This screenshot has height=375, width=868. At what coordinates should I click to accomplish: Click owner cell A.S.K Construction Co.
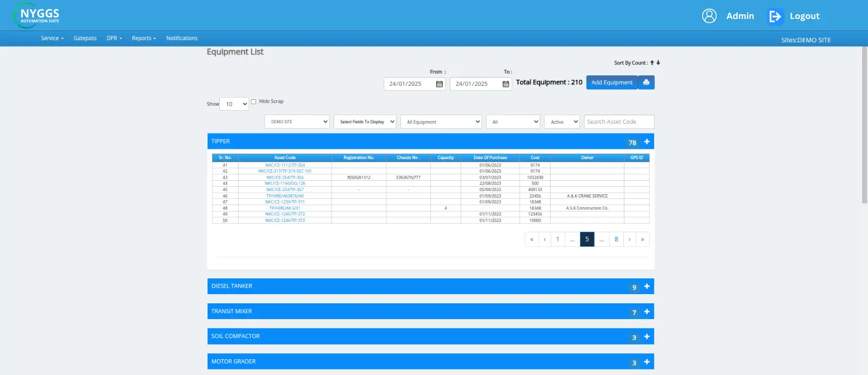[587, 208]
